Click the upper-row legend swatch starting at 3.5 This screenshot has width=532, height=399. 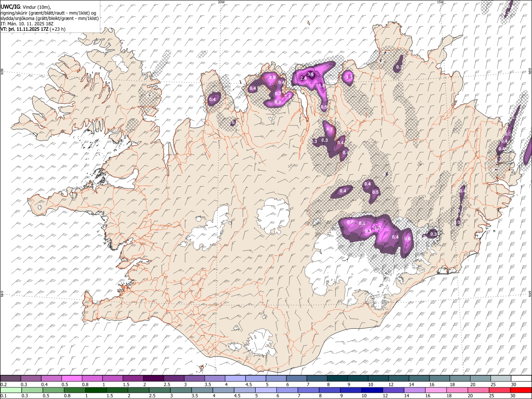tap(214, 378)
